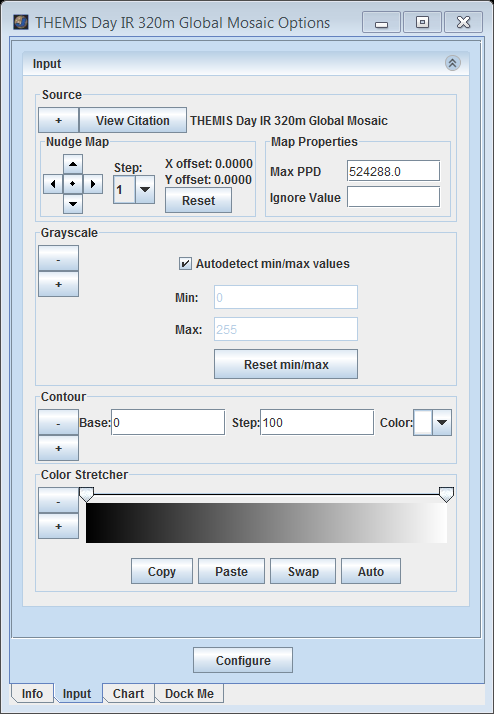Open View Citation

133,120
